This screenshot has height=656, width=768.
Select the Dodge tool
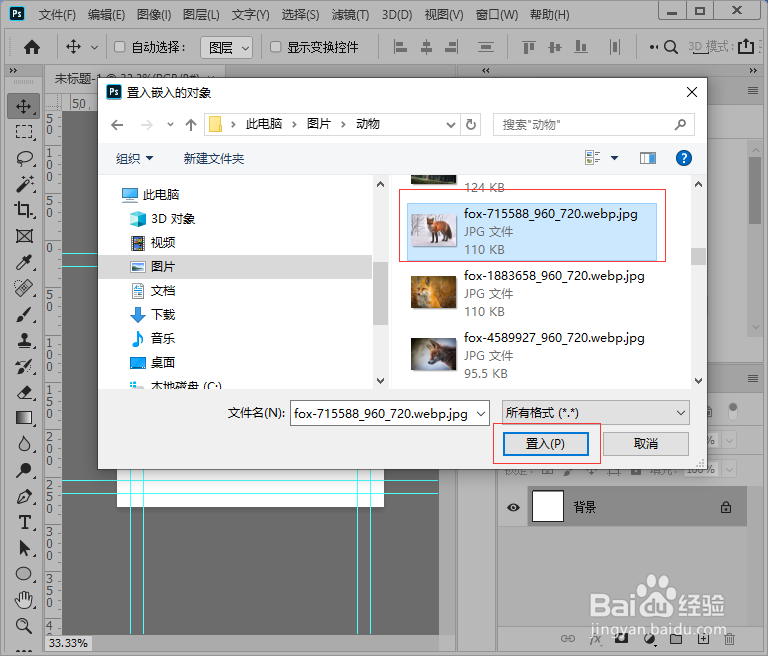(24, 470)
